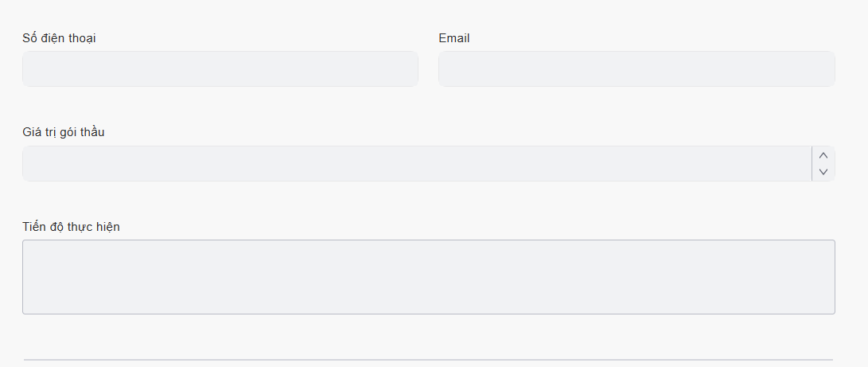
Task: Click the Số điện thoại label
Action: pos(60,38)
